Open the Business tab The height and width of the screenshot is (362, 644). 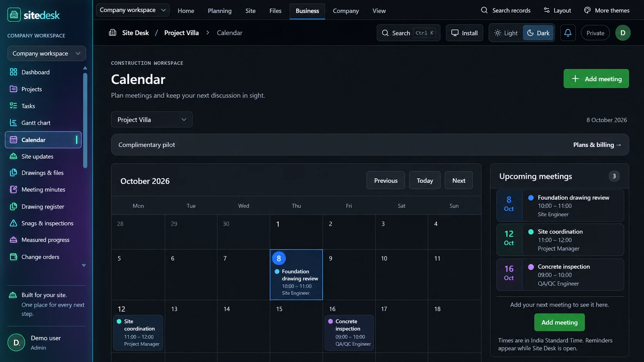click(307, 11)
